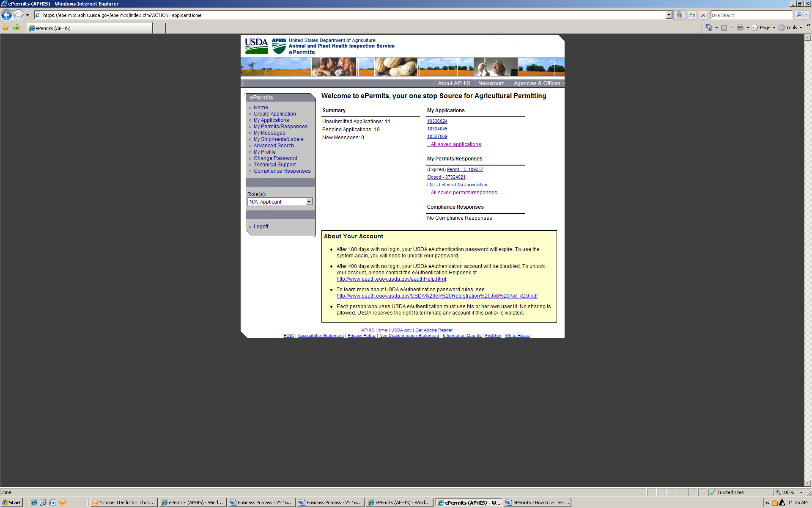Click the Live Search magnifier icon

coord(798,15)
